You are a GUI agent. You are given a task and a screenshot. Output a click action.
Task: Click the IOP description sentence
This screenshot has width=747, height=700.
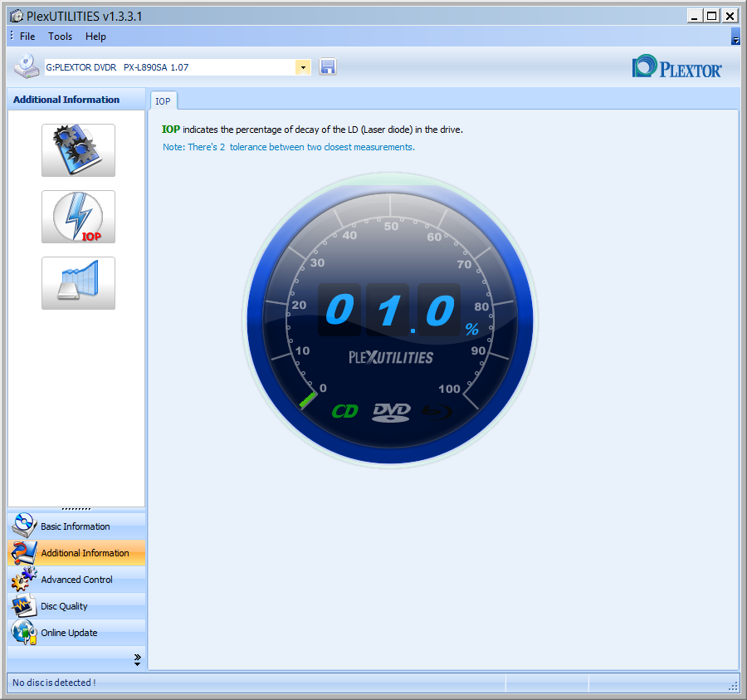point(312,130)
